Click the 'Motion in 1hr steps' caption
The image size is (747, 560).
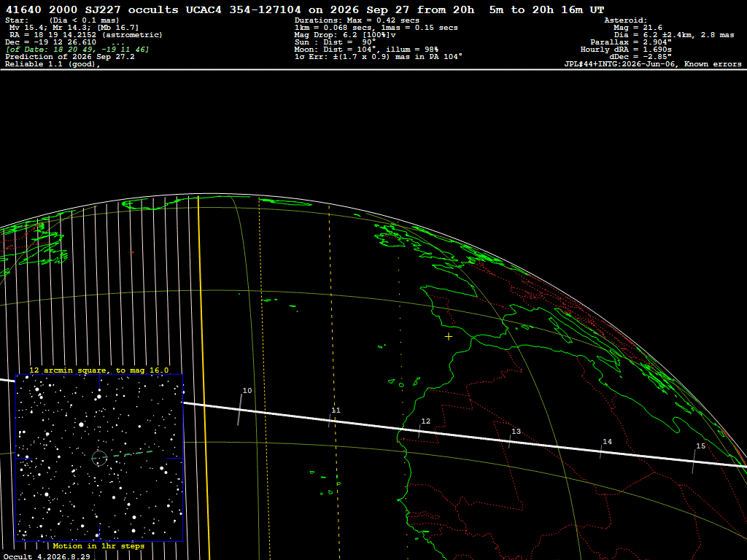click(98, 545)
